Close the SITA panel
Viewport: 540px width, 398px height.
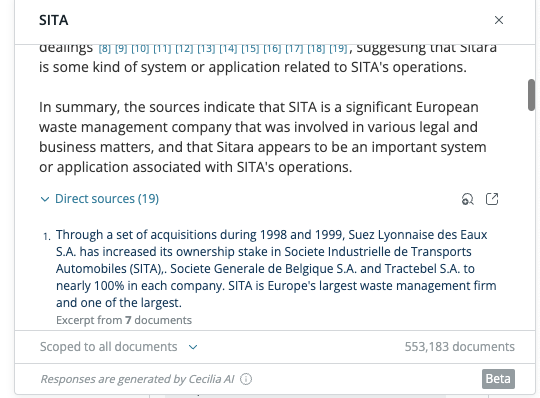[x=499, y=20]
